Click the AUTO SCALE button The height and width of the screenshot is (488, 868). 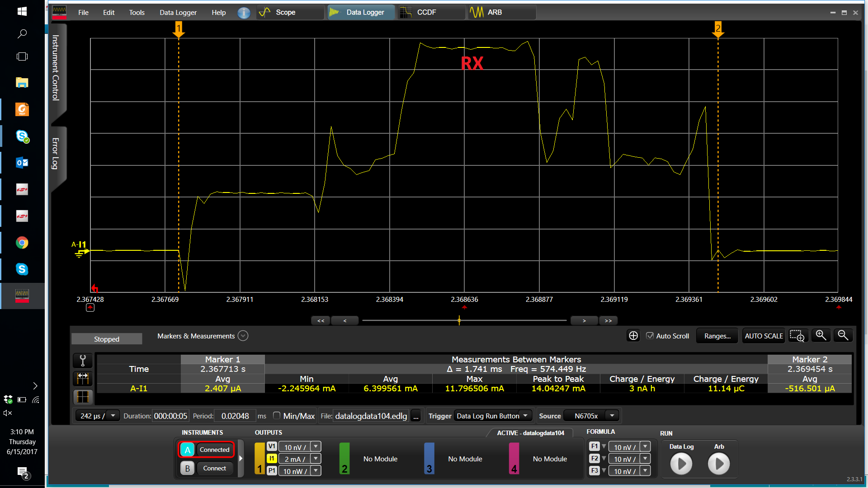click(x=764, y=336)
